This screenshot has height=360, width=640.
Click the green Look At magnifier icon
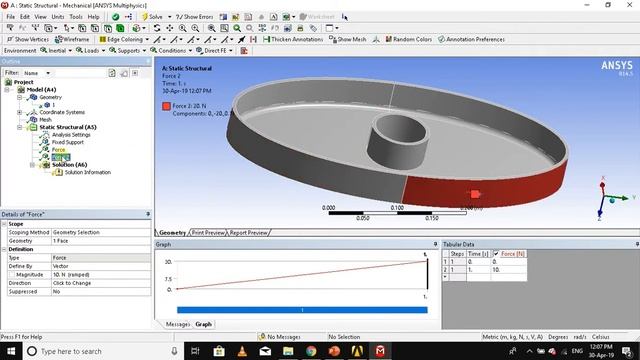[x=237, y=28]
